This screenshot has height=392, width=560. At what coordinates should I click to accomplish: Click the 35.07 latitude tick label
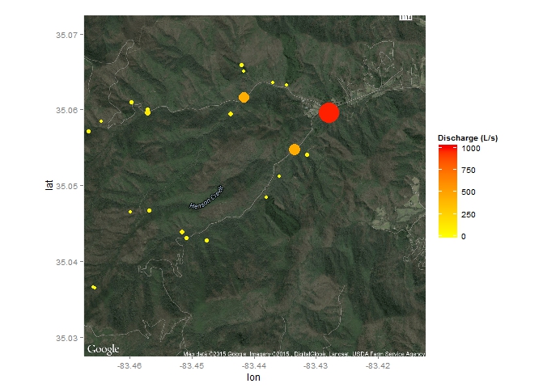point(68,35)
